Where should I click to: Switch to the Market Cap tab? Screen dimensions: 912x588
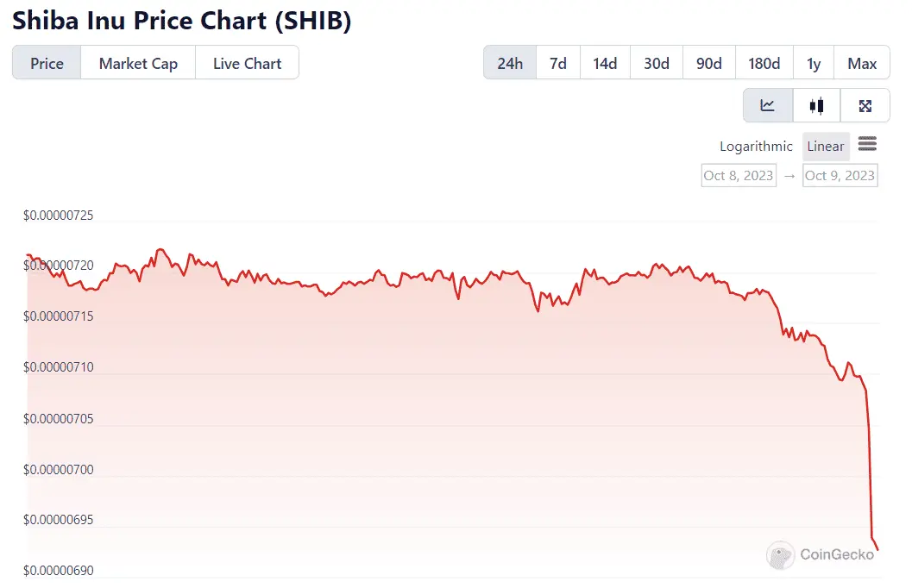(137, 63)
